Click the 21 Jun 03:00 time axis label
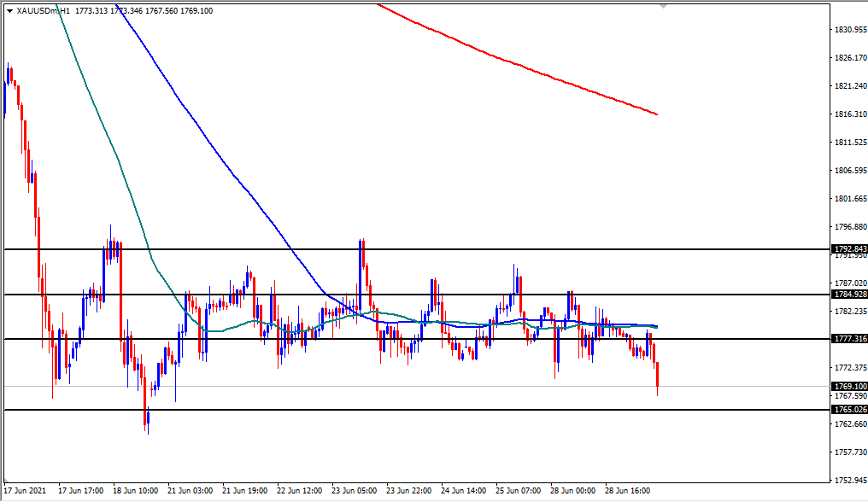This screenshot has width=868, height=502. (190, 491)
